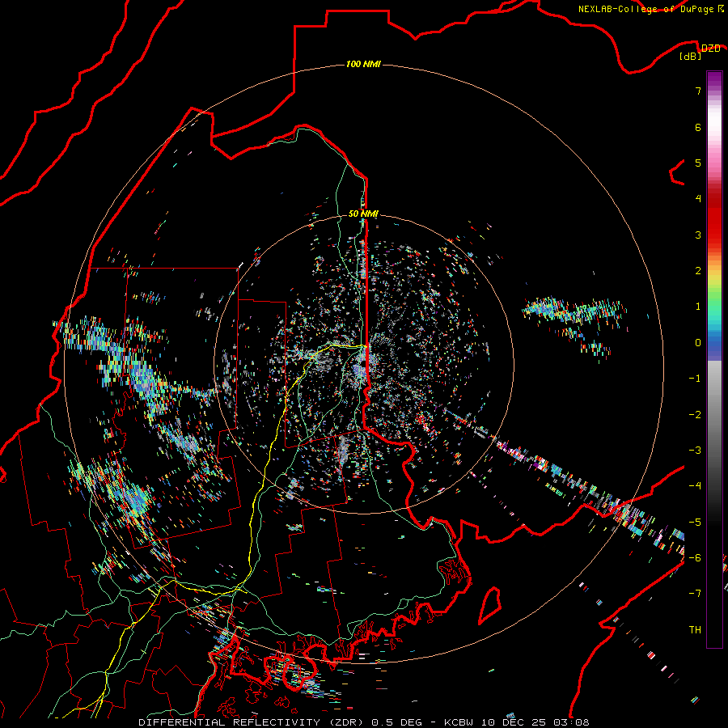The width and height of the screenshot is (728, 728).
Task: Click the -7 value on the color scale
Action: (x=695, y=594)
